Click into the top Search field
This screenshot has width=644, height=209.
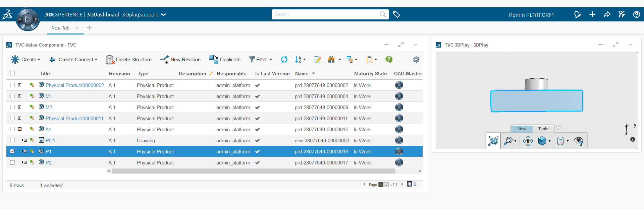click(325, 14)
